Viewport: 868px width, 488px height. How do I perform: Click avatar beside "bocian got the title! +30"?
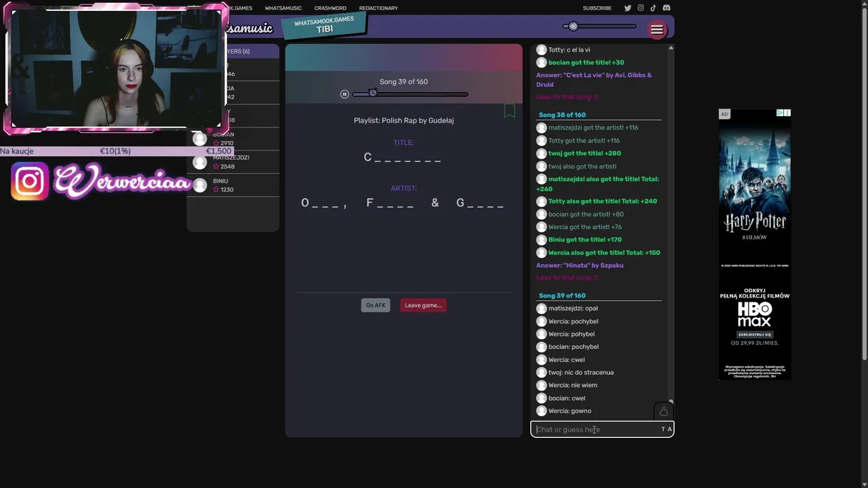(541, 62)
